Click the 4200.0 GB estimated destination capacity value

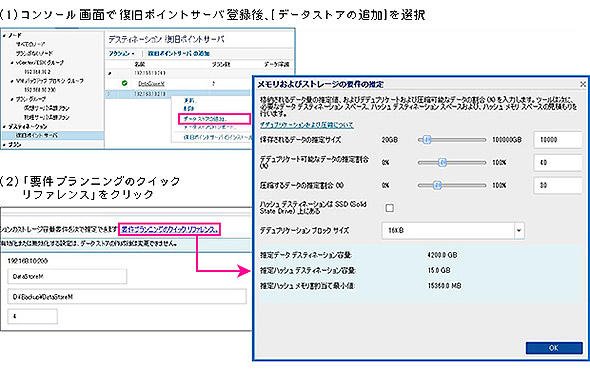point(442,255)
